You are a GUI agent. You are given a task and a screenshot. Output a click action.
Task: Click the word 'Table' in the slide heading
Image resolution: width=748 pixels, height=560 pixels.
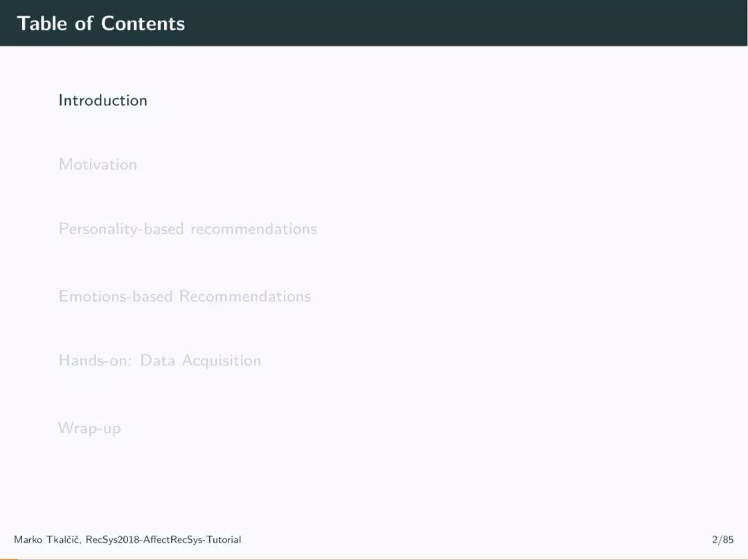pyautogui.click(x=42, y=24)
